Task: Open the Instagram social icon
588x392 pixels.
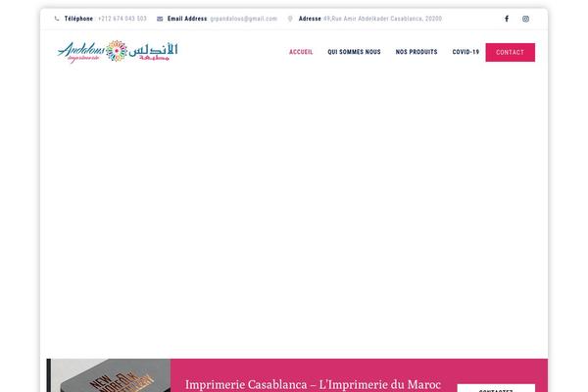Action: click(x=525, y=19)
